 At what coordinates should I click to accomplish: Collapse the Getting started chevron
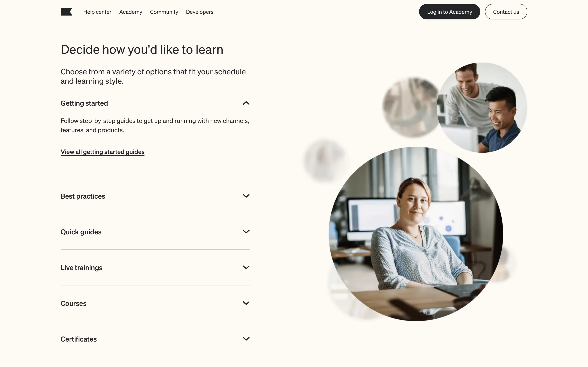tap(246, 103)
